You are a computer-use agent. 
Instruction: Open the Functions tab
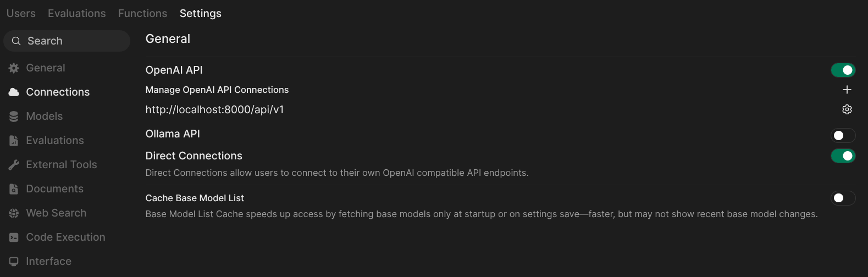pyautogui.click(x=142, y=13)
